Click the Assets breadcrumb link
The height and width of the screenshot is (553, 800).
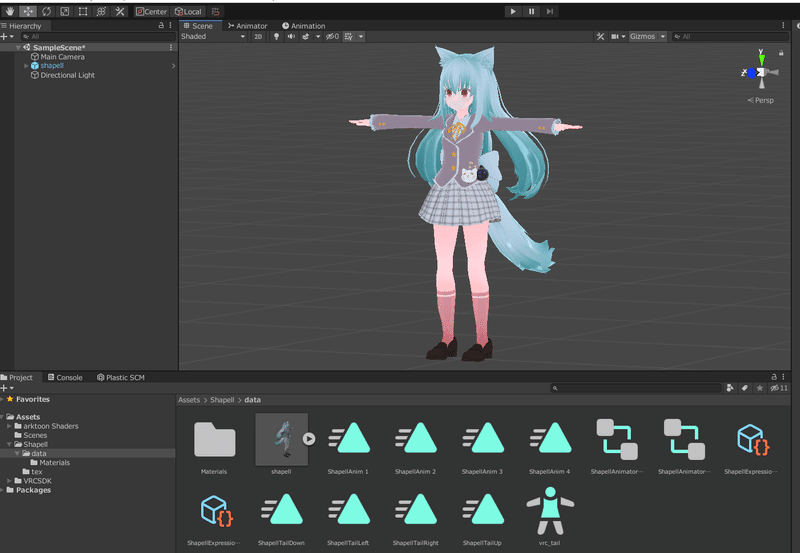[x=189, y=400]
